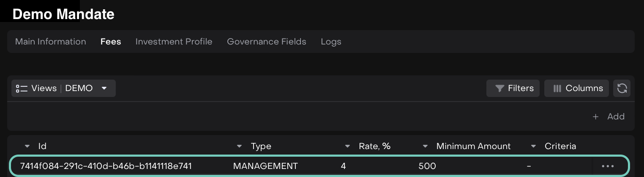Viewport: 644px width, 177px height.
Task: Go to the Investment Profile tab
Action: click(174, 41)
